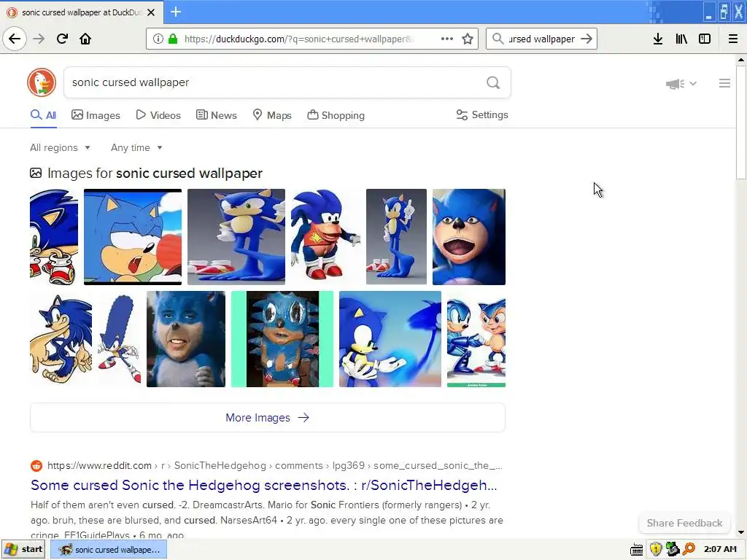Click the yellow security shield tray icon
The height and width of the screenshot is (560, 747).
pos(656,549)
